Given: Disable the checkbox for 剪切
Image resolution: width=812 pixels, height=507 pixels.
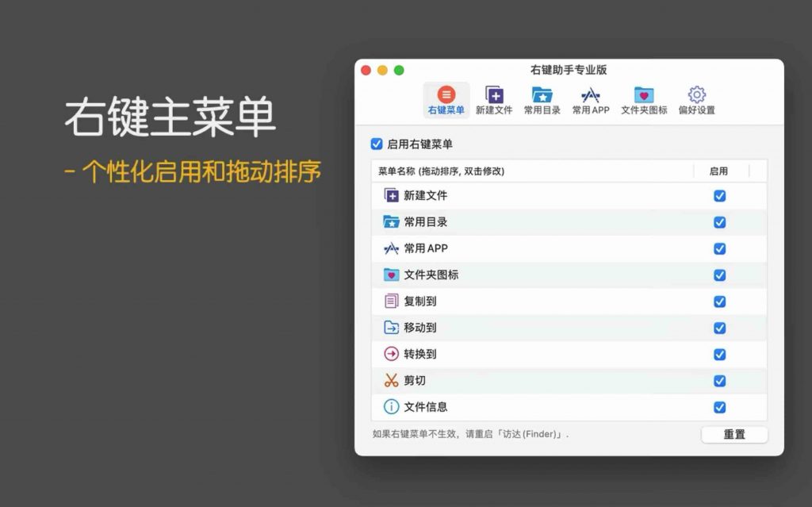Looking at the screenshot, I should pyautogui.click(x=719, y=380).
